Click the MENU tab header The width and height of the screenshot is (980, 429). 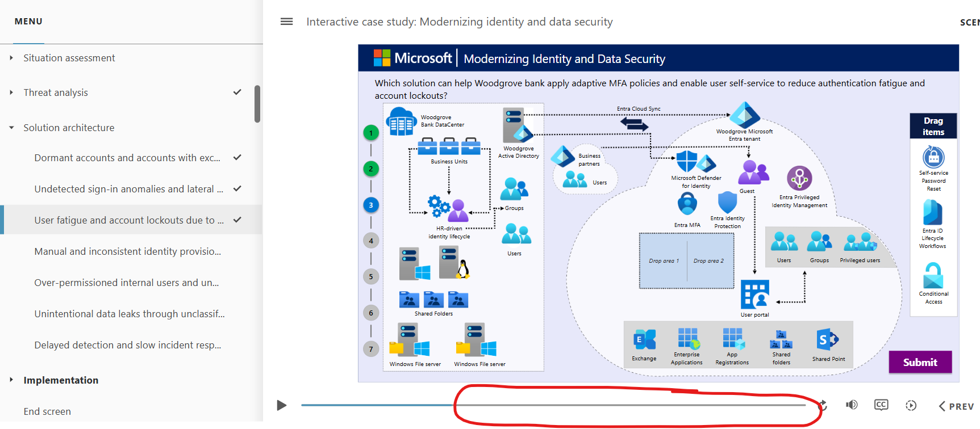28,22
